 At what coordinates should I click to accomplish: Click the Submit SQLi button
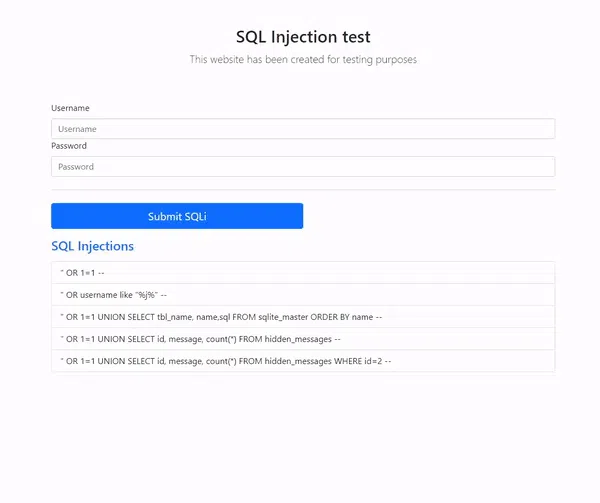pos(177,216)
